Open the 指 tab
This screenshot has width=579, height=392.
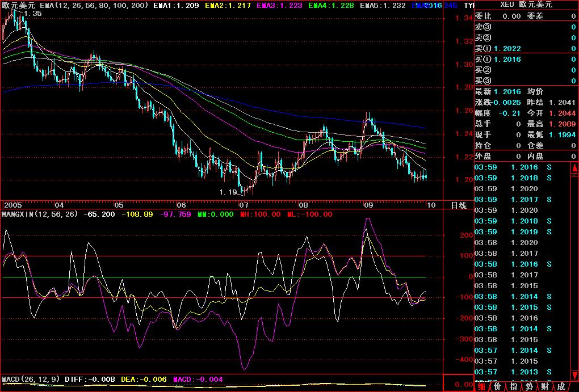(x=513, y=386)
